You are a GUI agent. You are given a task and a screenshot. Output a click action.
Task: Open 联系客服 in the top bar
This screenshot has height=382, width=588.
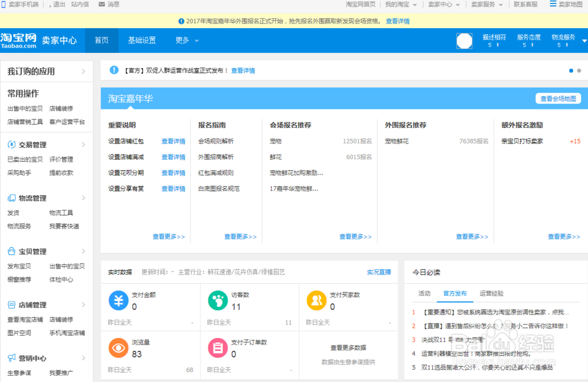click(x=526, y=5)
